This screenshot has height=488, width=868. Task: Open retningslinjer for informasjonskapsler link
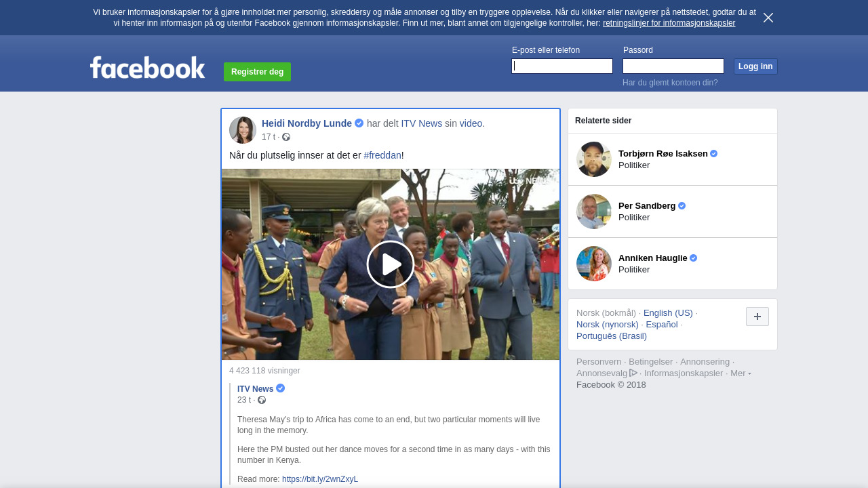669,23
